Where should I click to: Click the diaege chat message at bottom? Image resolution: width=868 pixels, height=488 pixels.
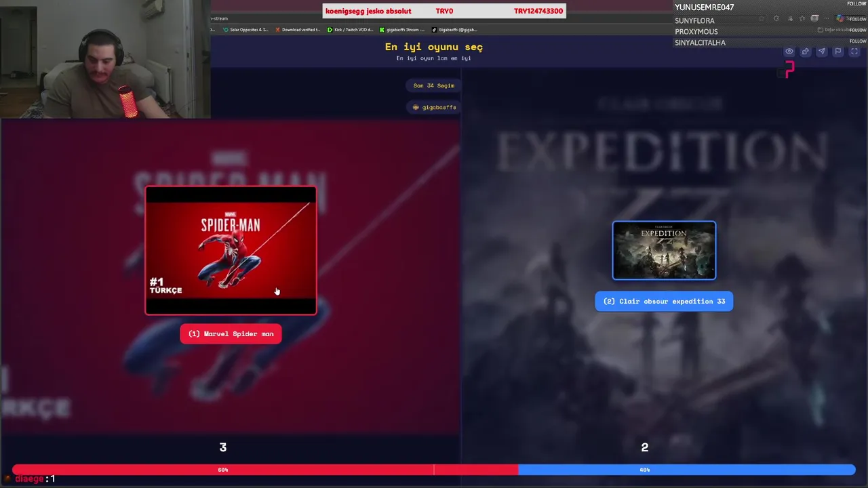click(30, 479)
